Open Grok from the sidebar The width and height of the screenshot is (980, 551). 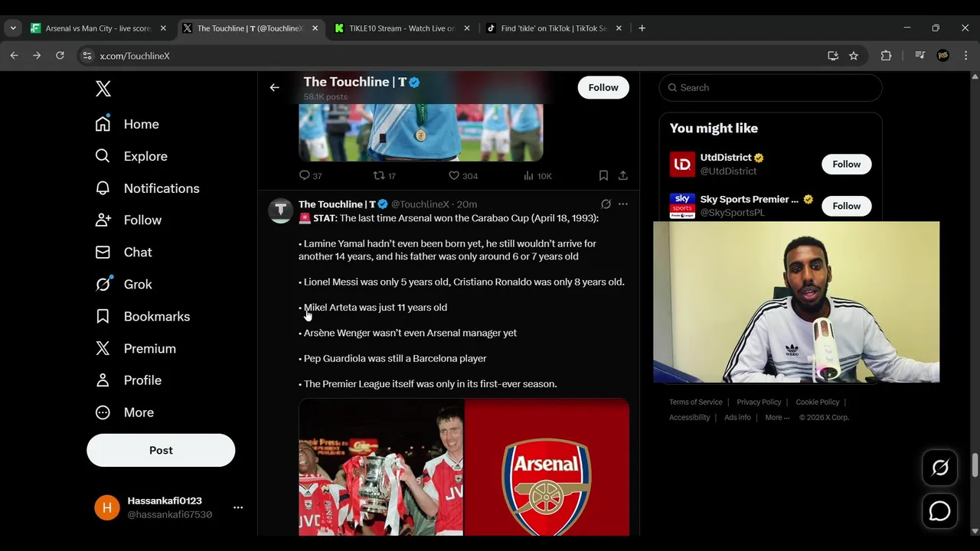click(x=123, y=285)
